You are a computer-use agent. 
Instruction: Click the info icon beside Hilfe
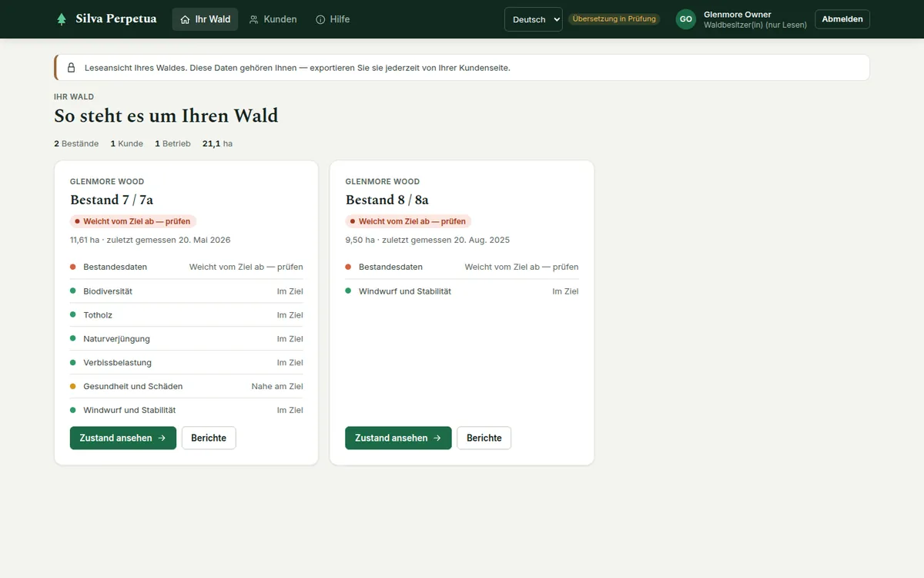point(320,19)
